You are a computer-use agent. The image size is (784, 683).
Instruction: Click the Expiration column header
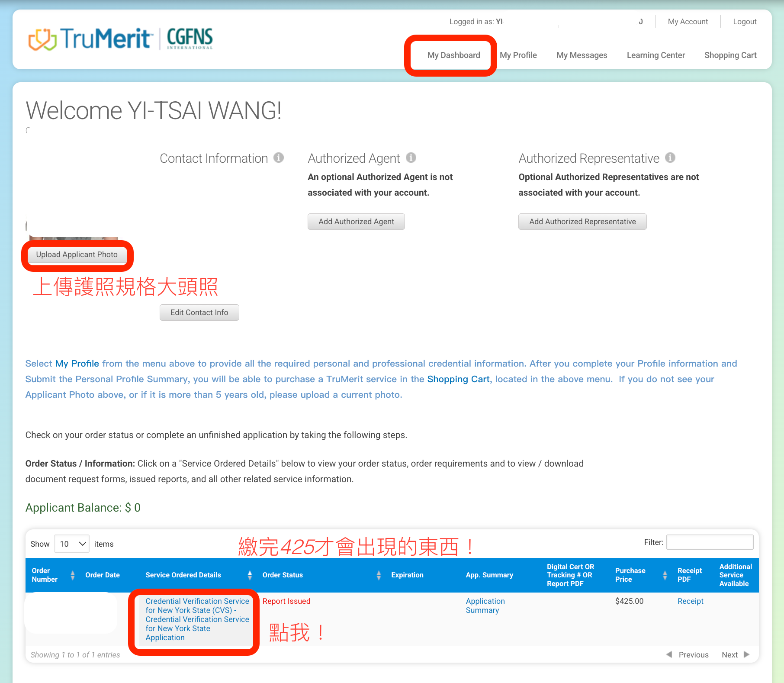[407, 575]
